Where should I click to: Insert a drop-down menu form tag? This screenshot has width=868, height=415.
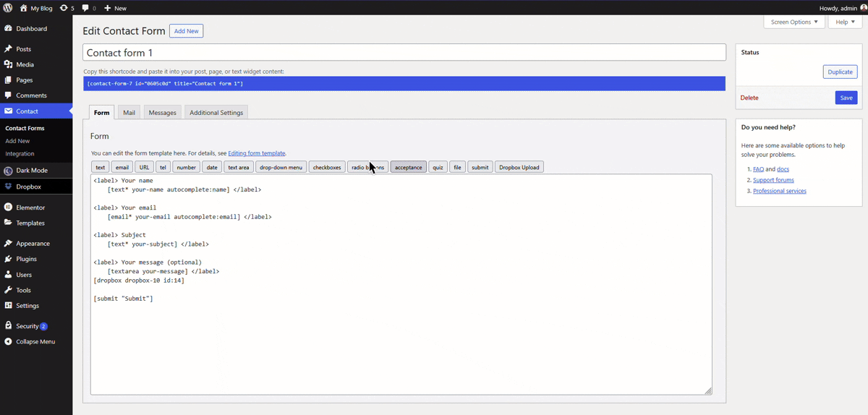click(281, 167)
